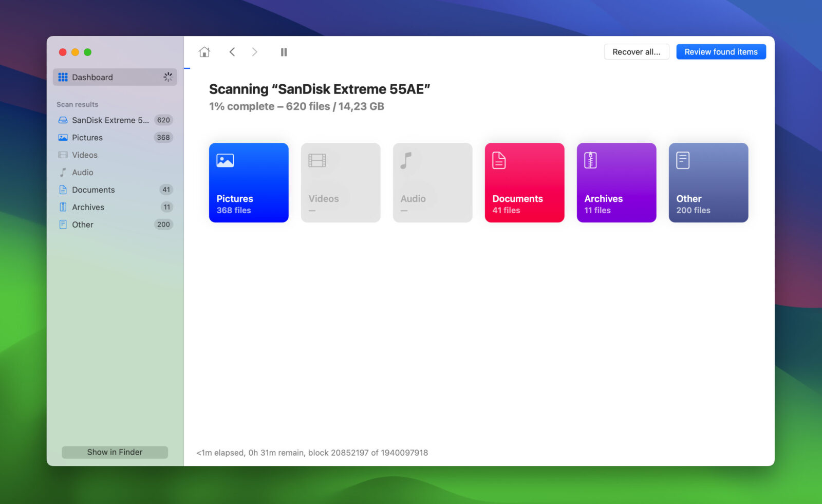Click Review found items button

(721, 51)
